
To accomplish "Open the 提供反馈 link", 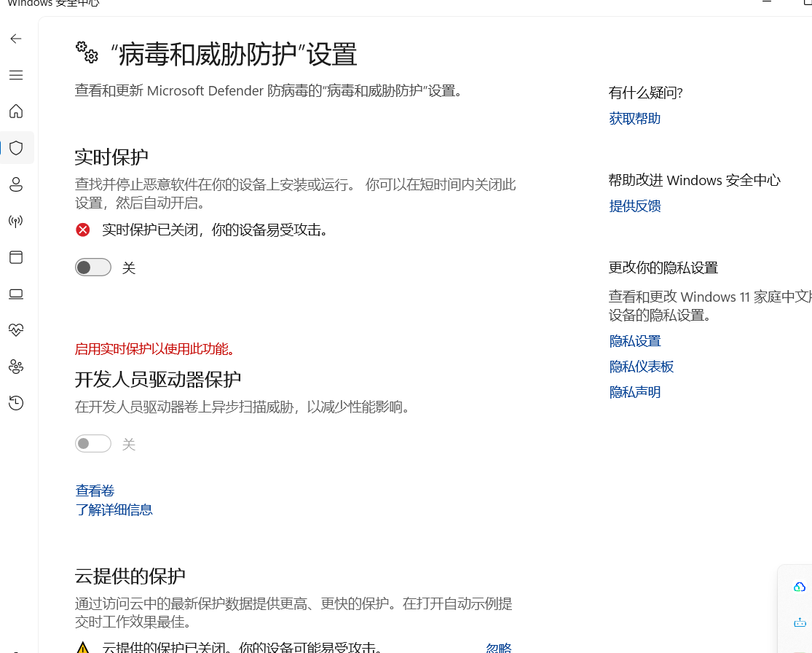I will [635, 206].
